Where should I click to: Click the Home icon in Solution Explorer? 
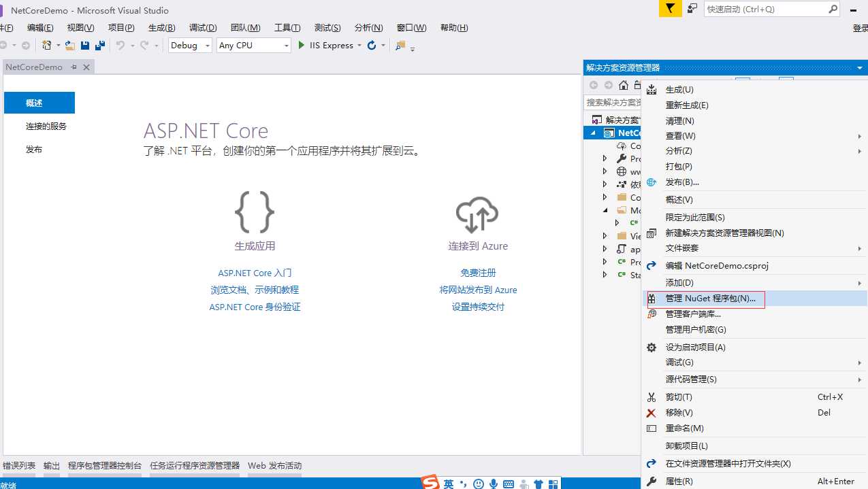tap(624, 85)
